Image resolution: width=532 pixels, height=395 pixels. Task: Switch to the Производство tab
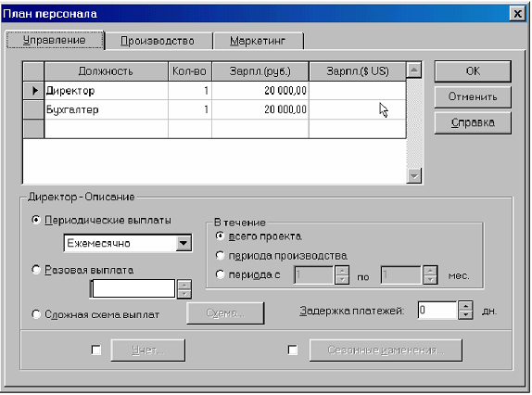[158, 41]
